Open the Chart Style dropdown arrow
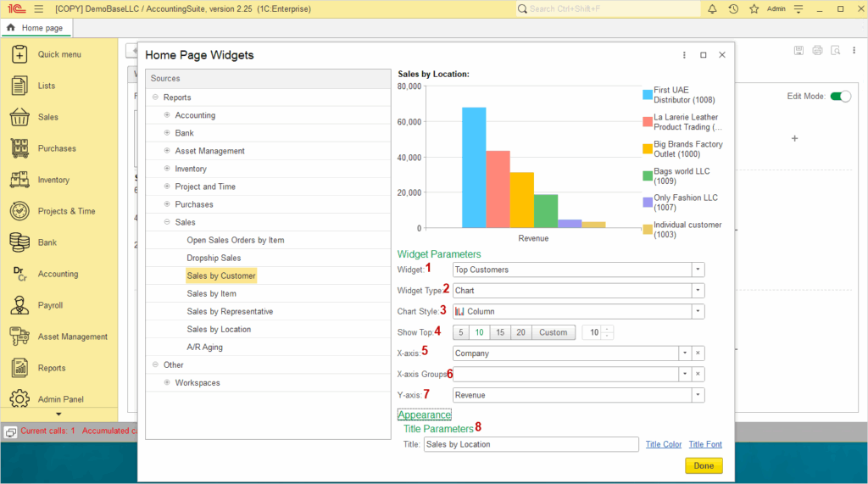Viewport: 868px width, 484px height. 698,311
